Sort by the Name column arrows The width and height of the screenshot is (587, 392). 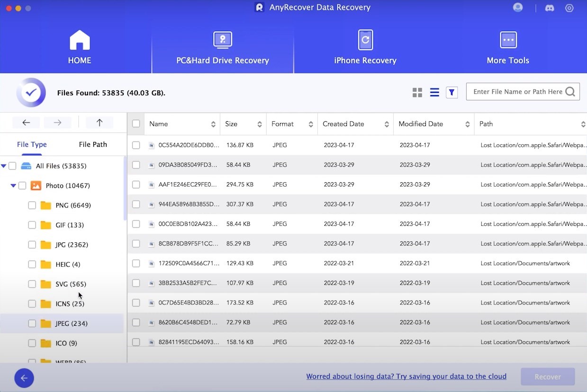[x=213, y=124]
